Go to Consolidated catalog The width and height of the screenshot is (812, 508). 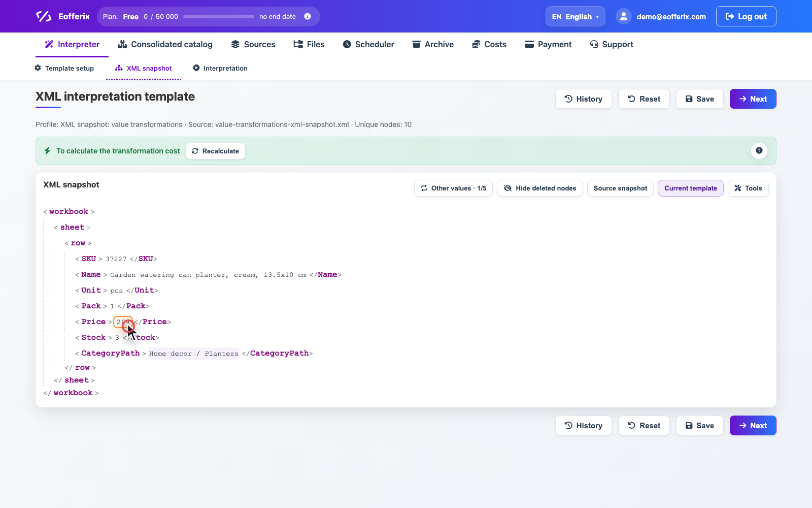point(165,44)
